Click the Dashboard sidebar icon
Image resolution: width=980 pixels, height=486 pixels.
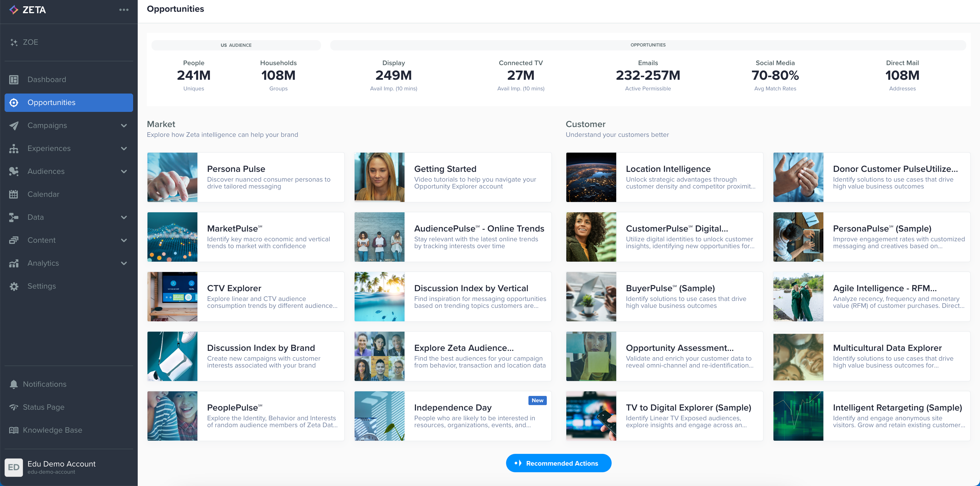[14, 79]
